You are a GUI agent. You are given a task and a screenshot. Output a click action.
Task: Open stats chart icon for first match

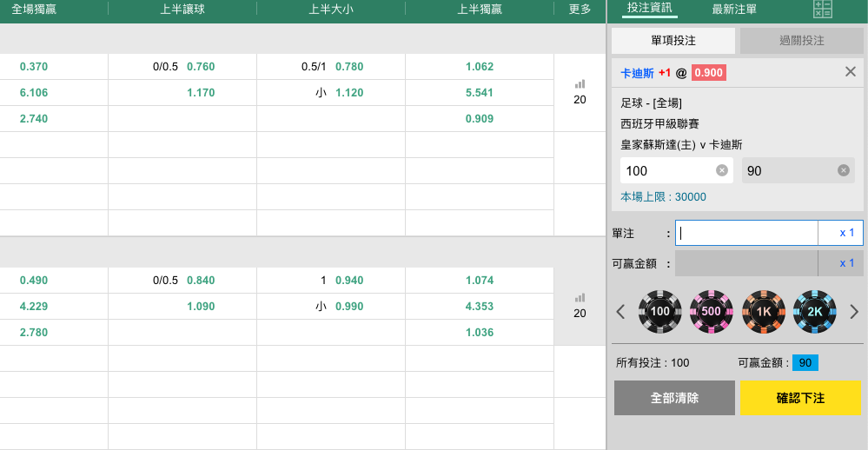(580, 84)
